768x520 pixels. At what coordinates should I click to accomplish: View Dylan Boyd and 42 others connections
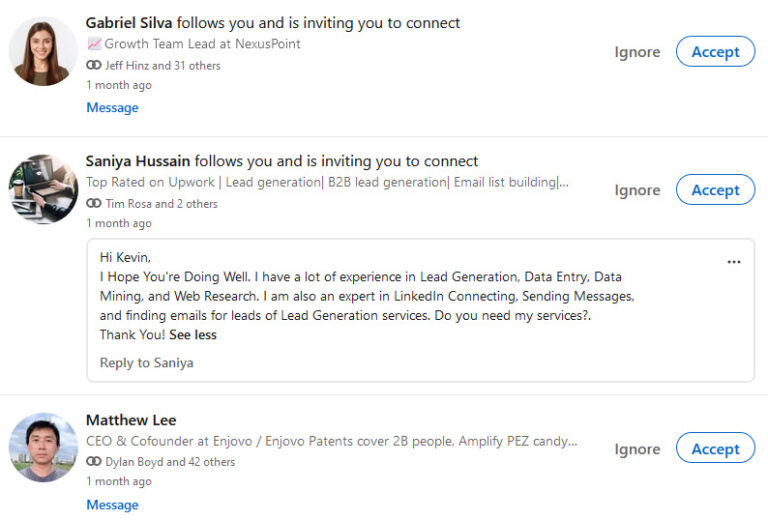coord(170,462)
